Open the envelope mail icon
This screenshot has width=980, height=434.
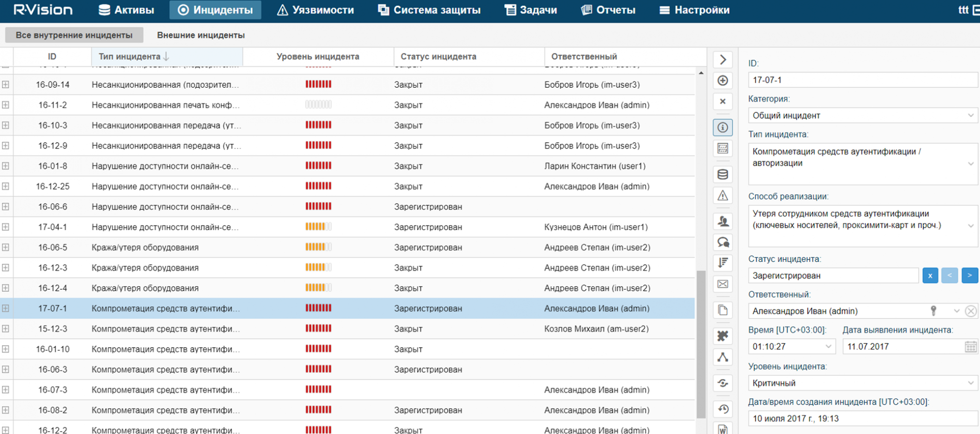(723, 284)
